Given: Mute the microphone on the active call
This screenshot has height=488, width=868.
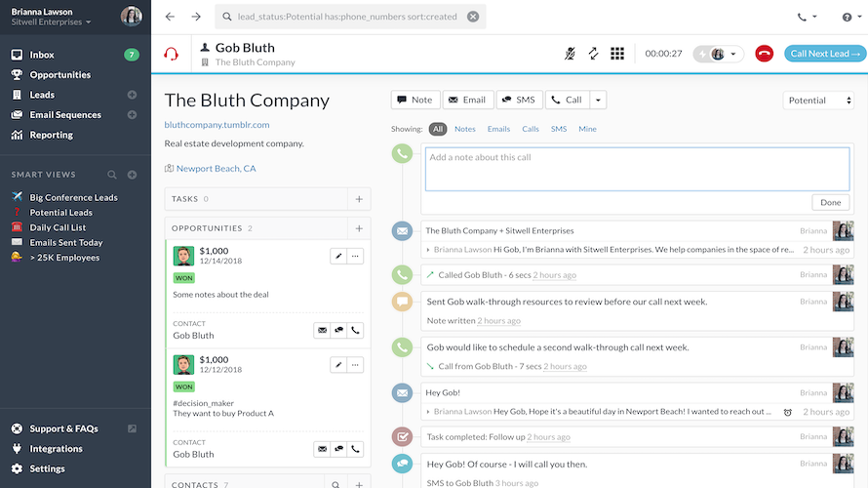Looking at the screenshot, I should [x=570, y=54].
